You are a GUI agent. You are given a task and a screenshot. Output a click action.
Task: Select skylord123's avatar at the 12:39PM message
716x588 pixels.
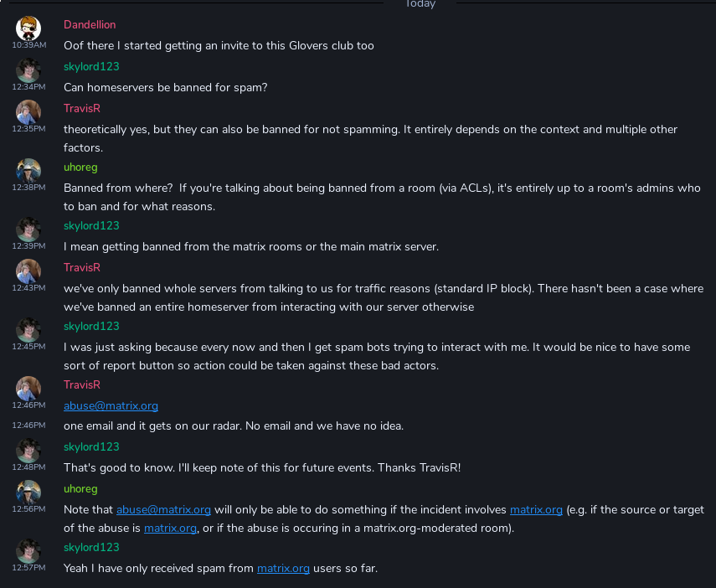coord(28,229)
